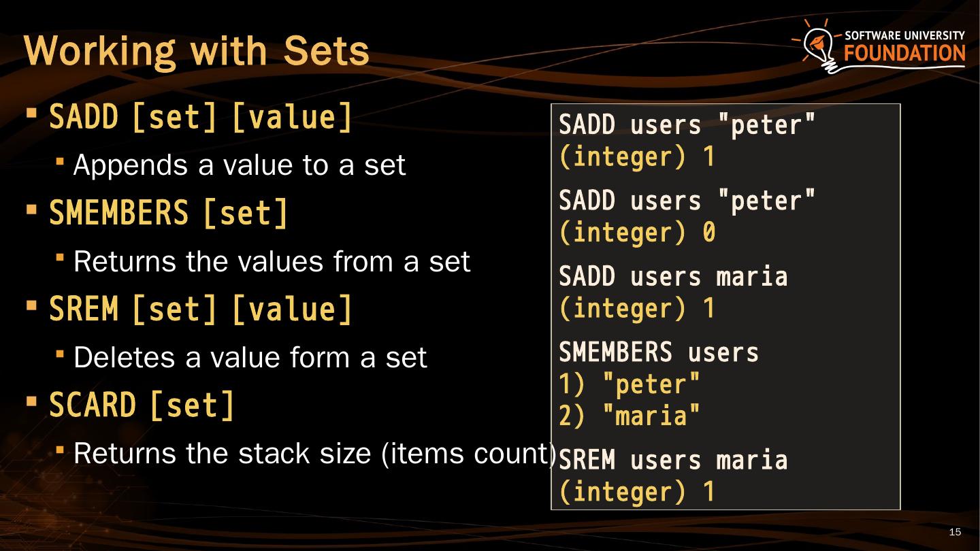Click 'Returns the values from a set' line
Screen dimensions: 980x551
tap(272, 261)
